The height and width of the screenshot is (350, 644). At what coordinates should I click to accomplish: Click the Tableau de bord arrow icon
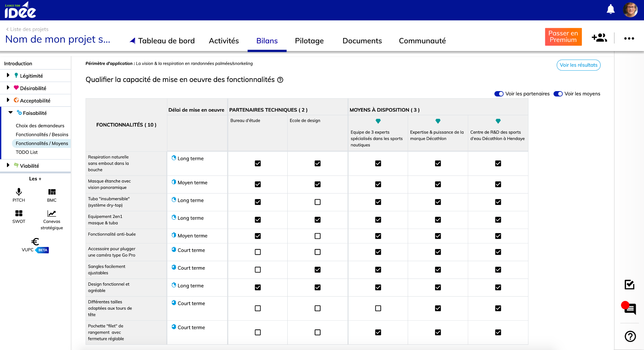tap(133, 41)
